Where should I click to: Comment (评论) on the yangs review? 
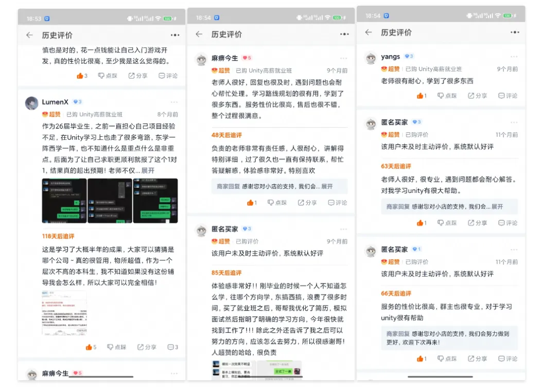507,96
